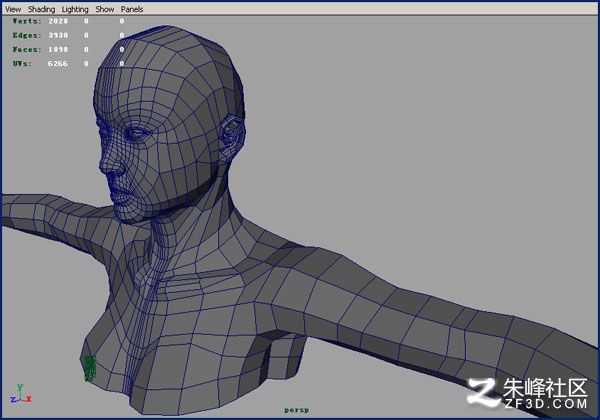
Task: Click the XYZ axis orientation icon
Action: (21, 394)
